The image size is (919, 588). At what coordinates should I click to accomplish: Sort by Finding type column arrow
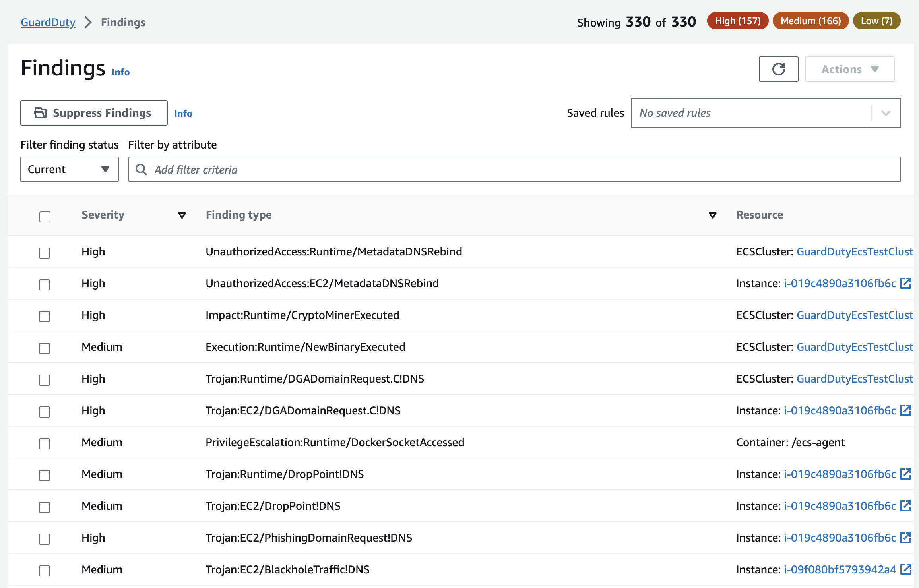click(x=712, y=215)
